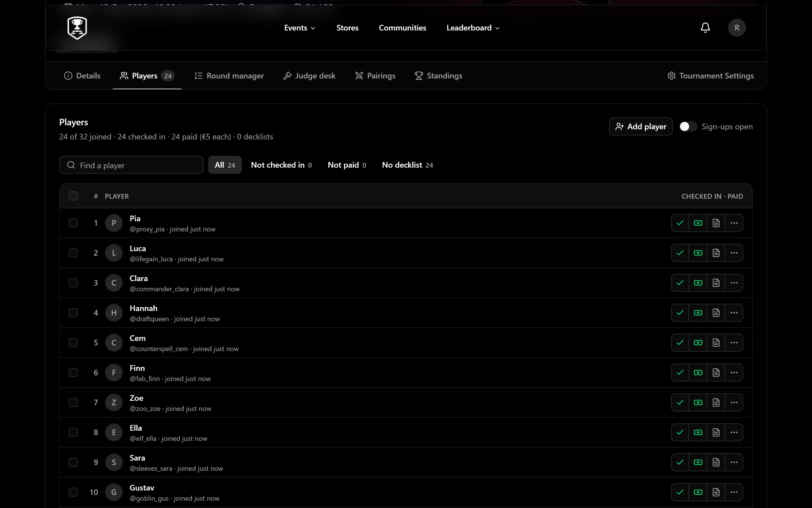Screen dimensions: 812x508
Task: Open Pia's more options menu
Action: pos(734,223)
